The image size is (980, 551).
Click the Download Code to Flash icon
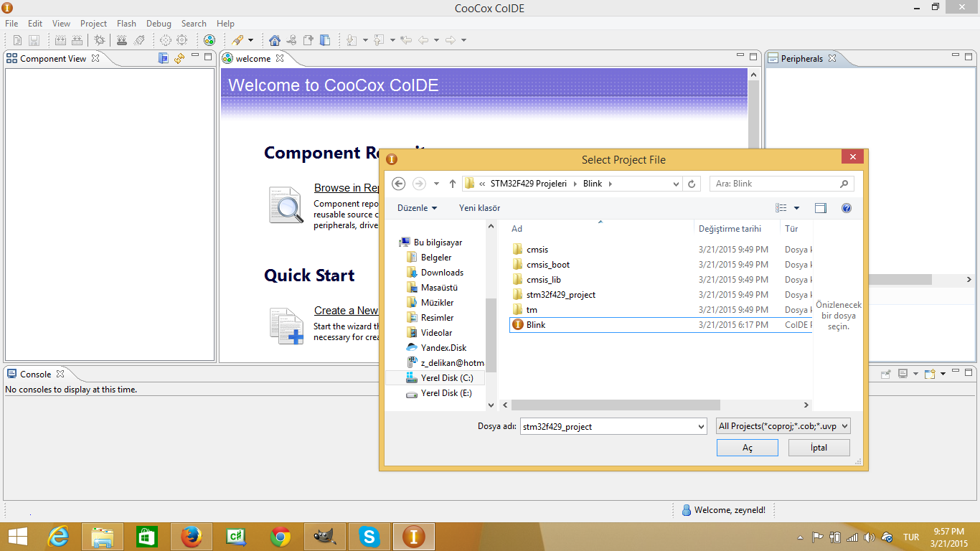coord(122,40)
